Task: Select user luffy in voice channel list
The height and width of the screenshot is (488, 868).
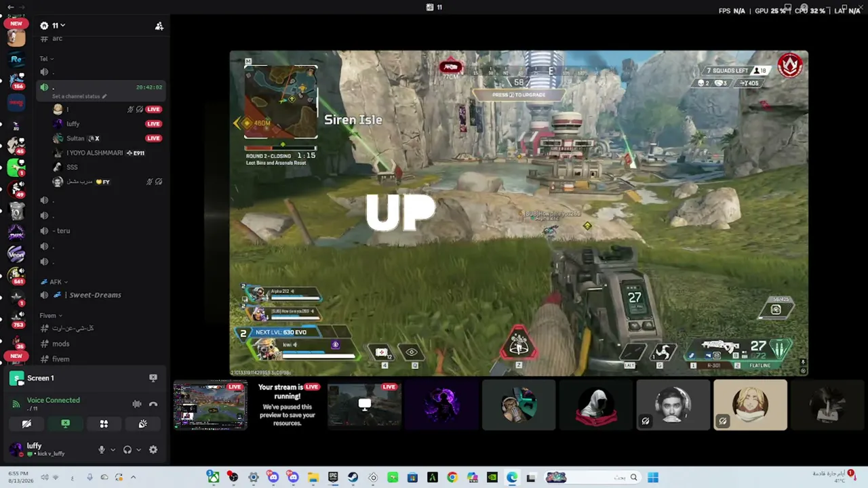Action: (x=73, y=124)
